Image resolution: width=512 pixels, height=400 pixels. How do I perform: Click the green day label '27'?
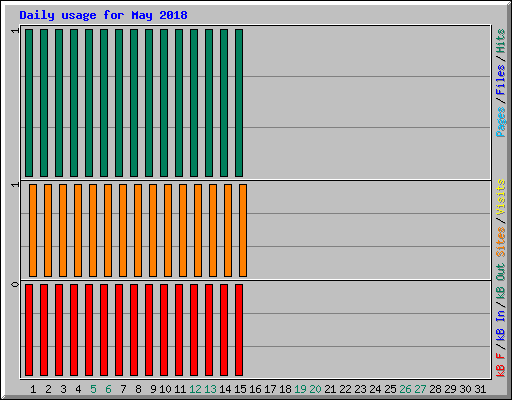tap(420, 389)
